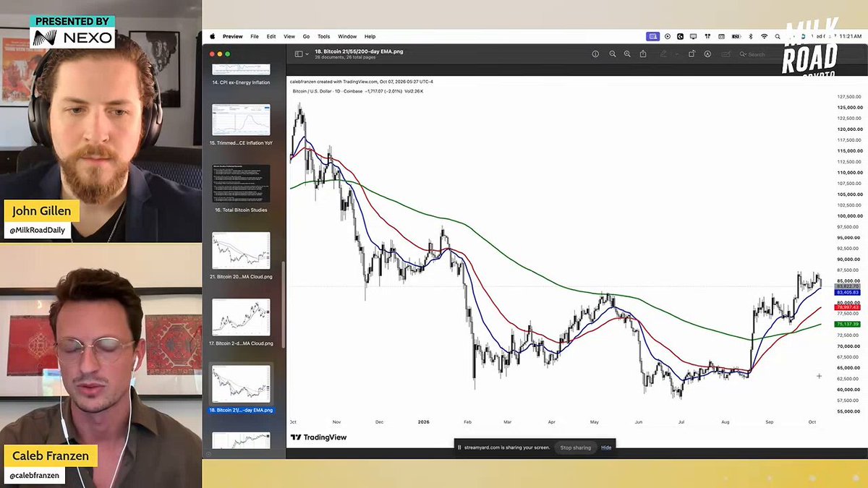Open the Wi-Fi status menu
Screen dimensions: 868x488
click(764, 36)
